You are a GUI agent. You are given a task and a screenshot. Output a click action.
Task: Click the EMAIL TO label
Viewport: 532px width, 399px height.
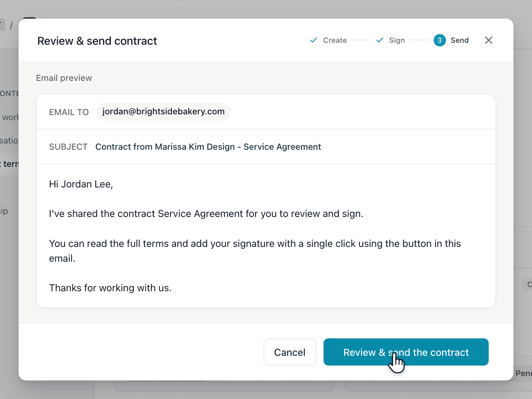click(69, 112)
